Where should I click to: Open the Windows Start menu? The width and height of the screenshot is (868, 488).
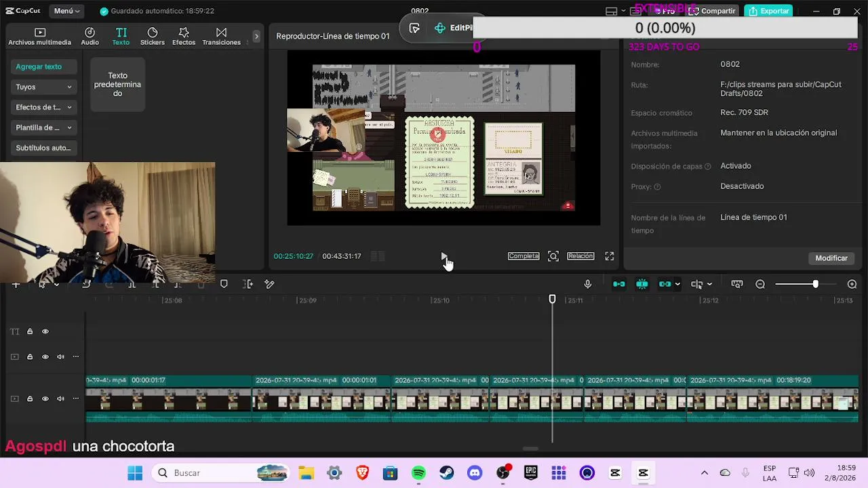click(x=135, y=473)
